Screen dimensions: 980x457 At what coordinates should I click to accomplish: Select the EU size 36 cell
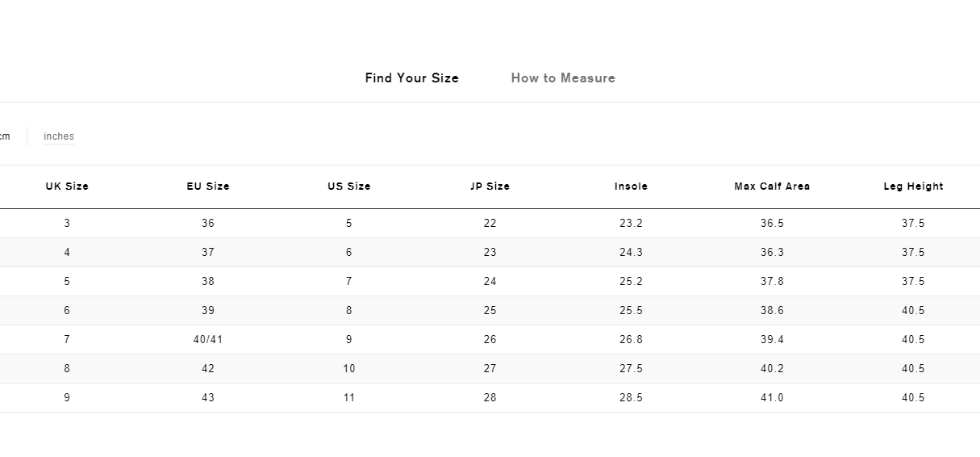coord(208,224)
